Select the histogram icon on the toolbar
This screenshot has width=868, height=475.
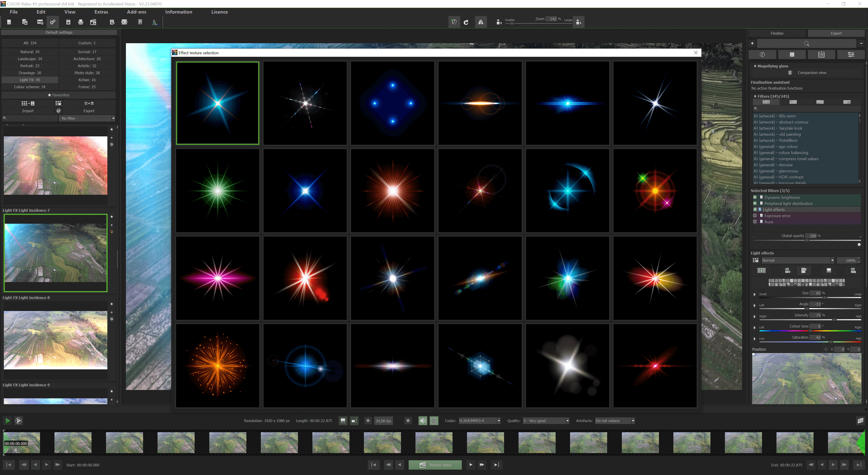click(x=155, y=22)
